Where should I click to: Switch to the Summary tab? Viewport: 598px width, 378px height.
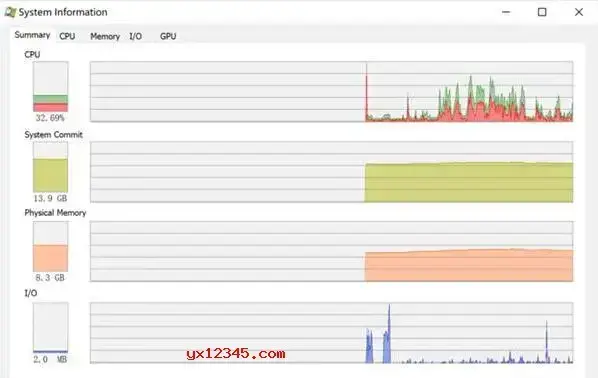(x=32, y=35)
